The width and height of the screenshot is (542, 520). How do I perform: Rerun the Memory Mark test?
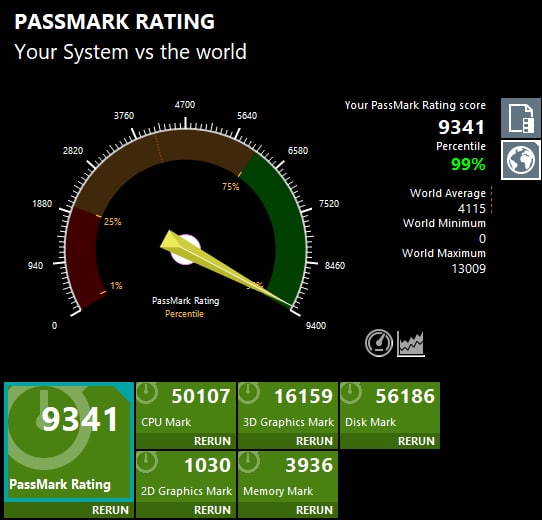click(x=288, y=510)
